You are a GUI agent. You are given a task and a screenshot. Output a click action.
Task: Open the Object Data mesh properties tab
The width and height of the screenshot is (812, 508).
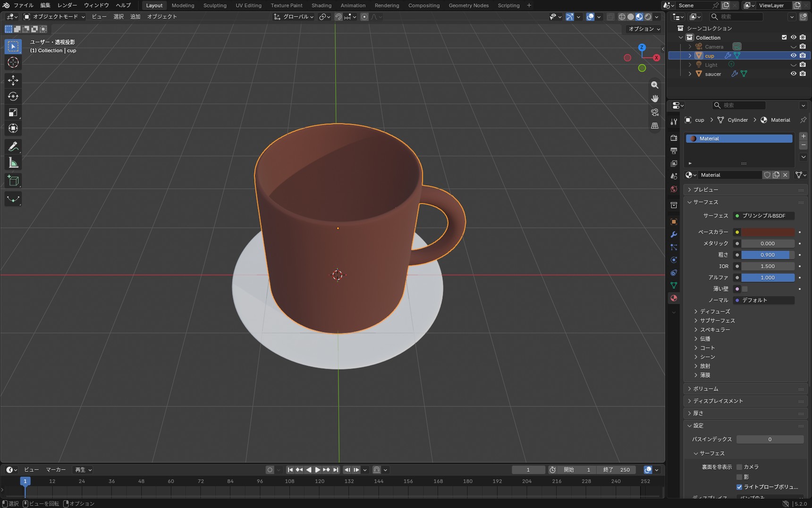(674, 285)
